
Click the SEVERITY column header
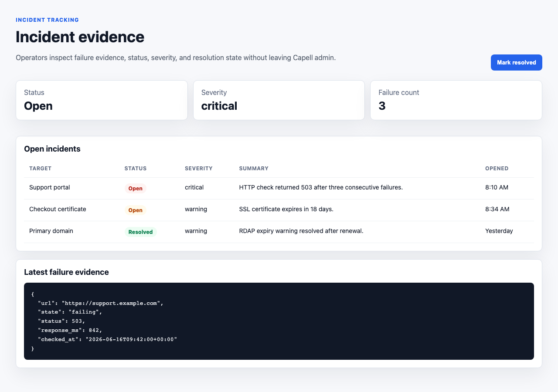pos(199,169)
